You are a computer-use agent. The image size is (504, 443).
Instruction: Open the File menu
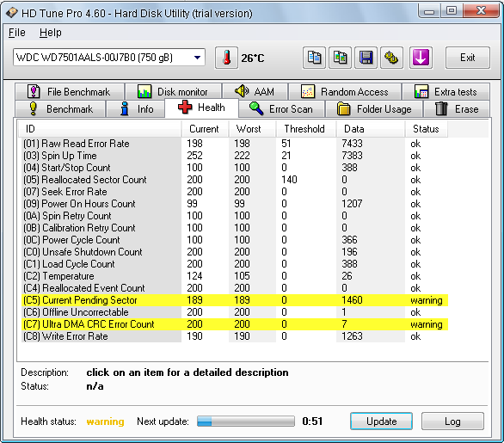point(16,33)
